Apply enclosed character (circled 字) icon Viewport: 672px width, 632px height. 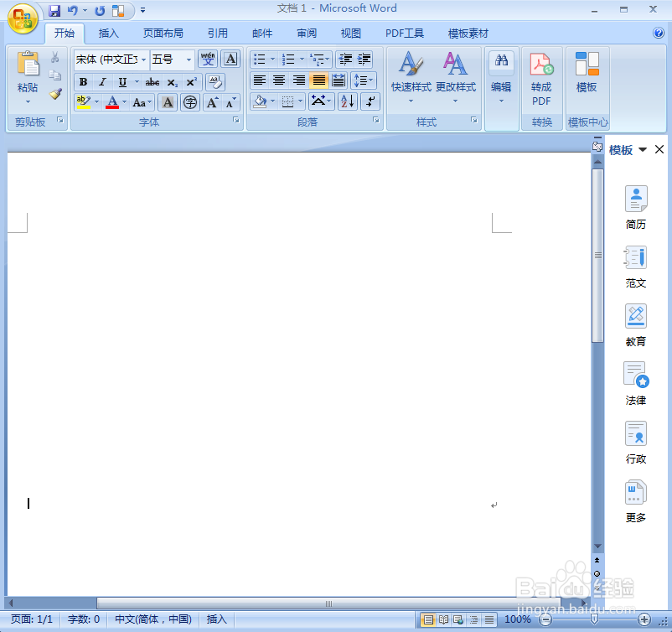pos(190,102)
